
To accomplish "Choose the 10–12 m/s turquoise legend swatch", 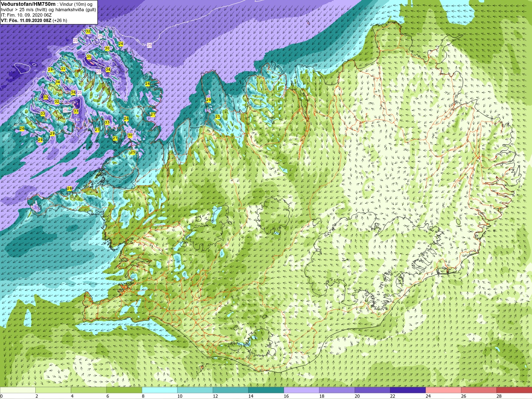I will [195, 390].
